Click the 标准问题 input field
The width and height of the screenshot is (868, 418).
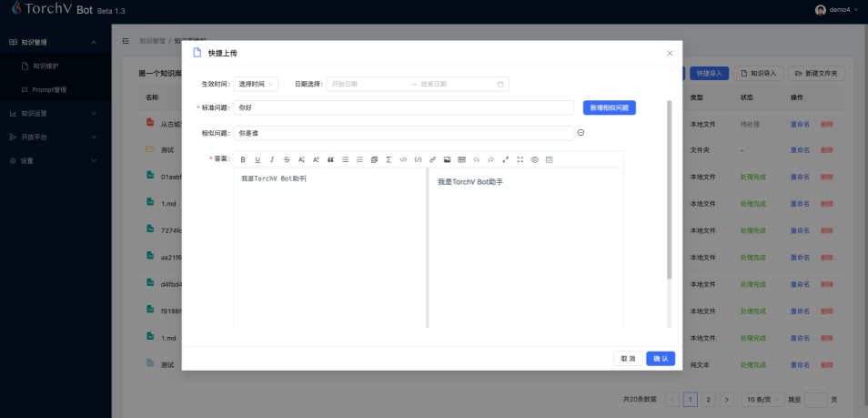(x=403, y=107)
